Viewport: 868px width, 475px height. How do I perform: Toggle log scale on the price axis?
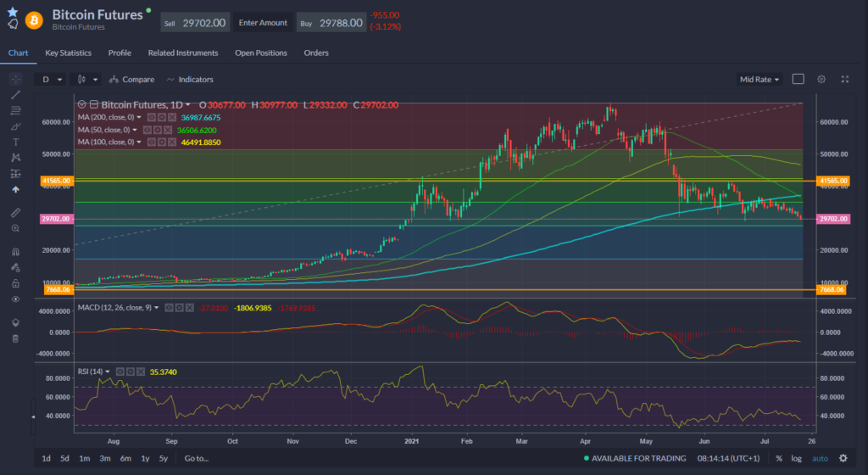pos(795,459)
